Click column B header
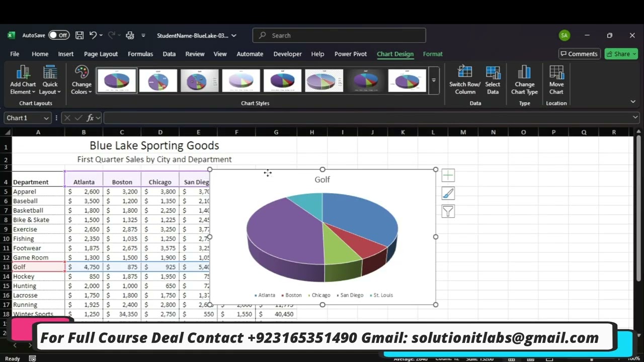 tap(84, 132)
